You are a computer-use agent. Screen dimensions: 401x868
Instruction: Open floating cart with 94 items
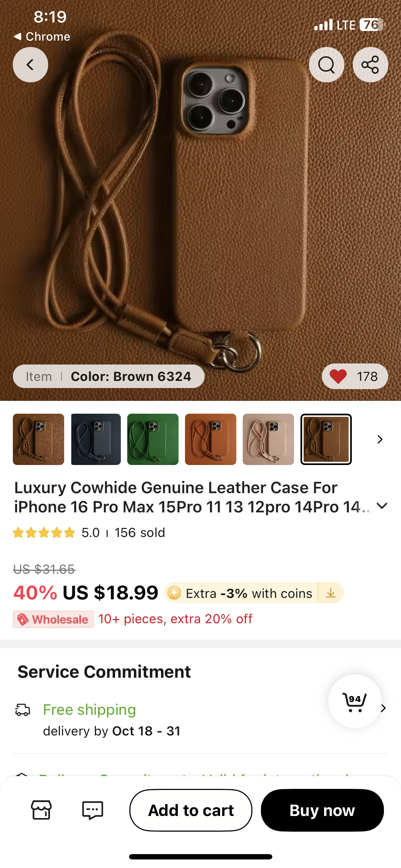click(x=355, y=701)
